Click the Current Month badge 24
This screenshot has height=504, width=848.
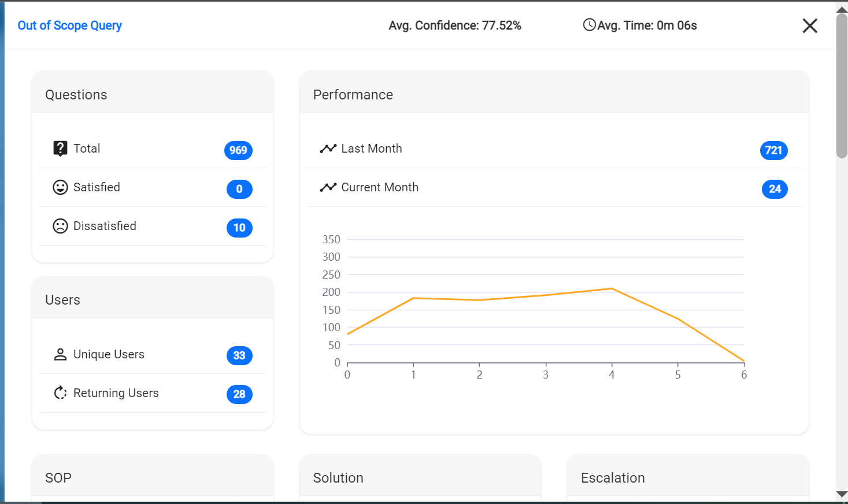click(775, 189)
